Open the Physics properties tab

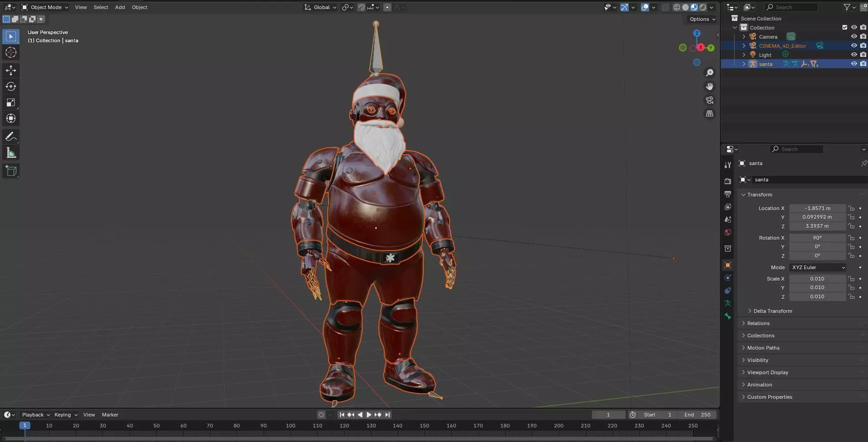(728, 278)
